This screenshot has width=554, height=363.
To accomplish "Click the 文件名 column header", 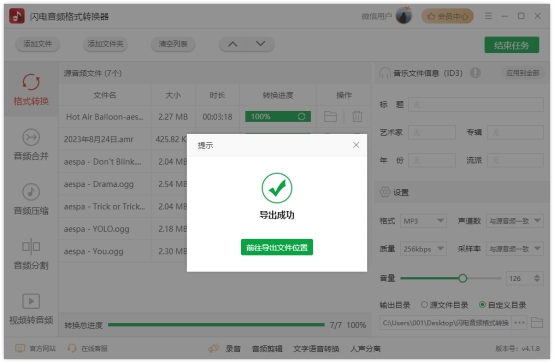I will pyautogui.click(x=105, y=95).
